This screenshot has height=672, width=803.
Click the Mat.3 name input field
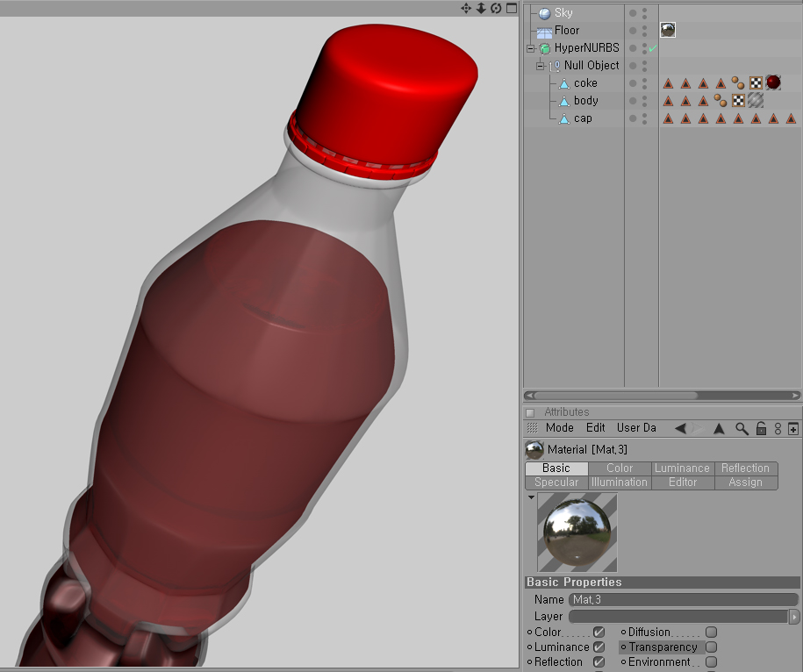tap(684, 600)
